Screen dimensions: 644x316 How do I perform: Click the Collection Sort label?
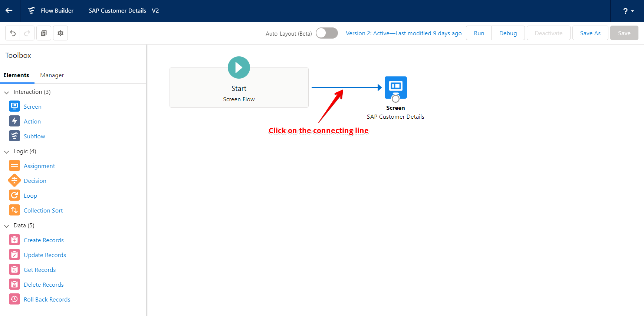[x=43, y=211]
